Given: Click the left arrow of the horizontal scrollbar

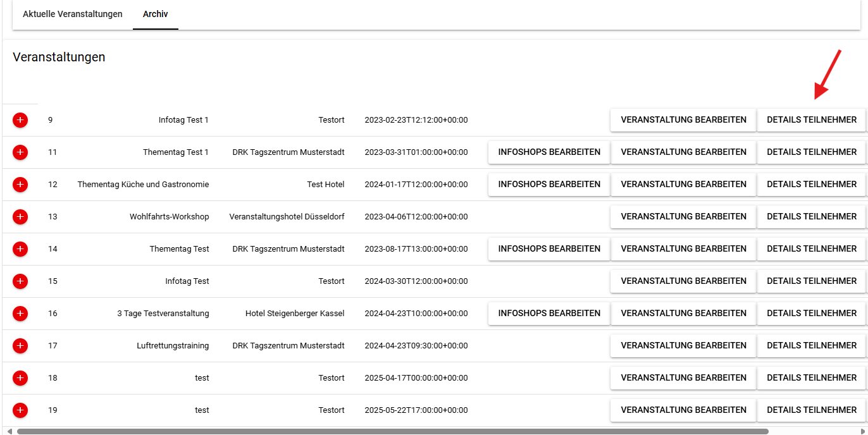Looking at the screenshot, I should point(9,431).
